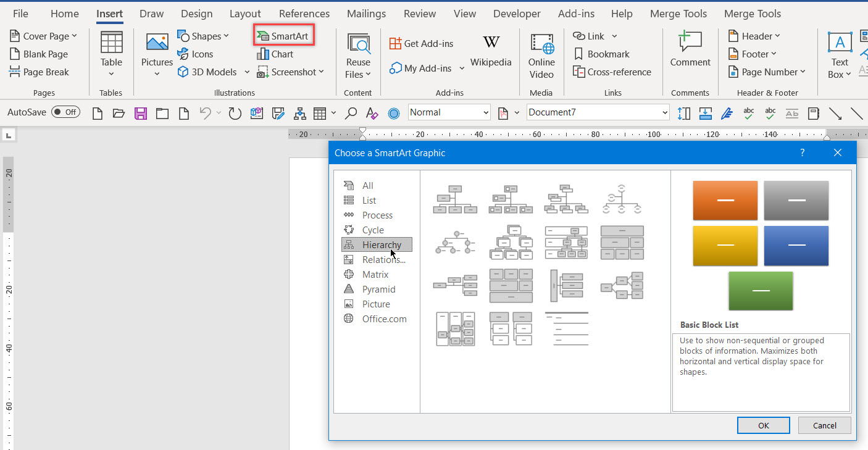Click OK in SmartArt dialog
This screenshot has height=450, width=868.
[x=764, y=425]
